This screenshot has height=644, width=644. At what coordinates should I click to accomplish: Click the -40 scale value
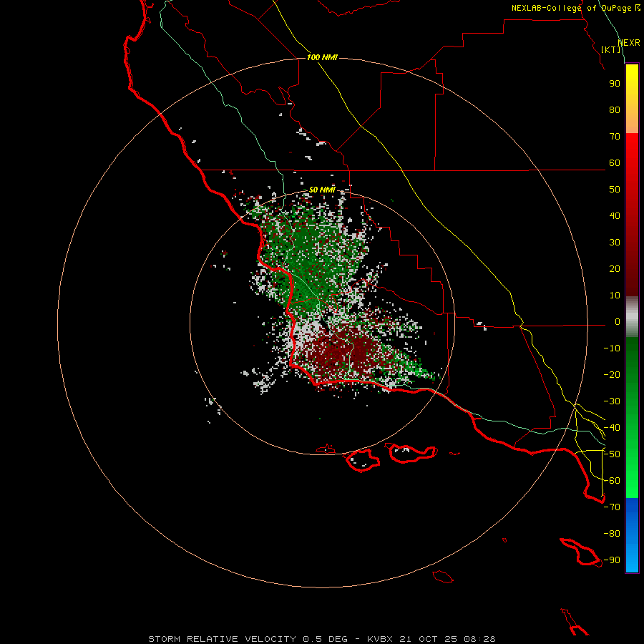pos(612,428)
